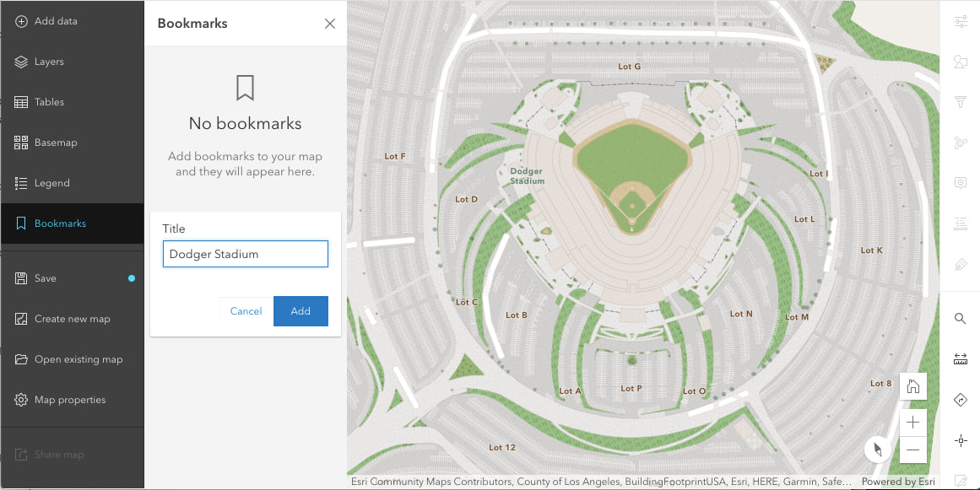Go to the default Home extent
Image resolution: width=980 pixels, height=490 pixels.
click(x=912, y=387)
